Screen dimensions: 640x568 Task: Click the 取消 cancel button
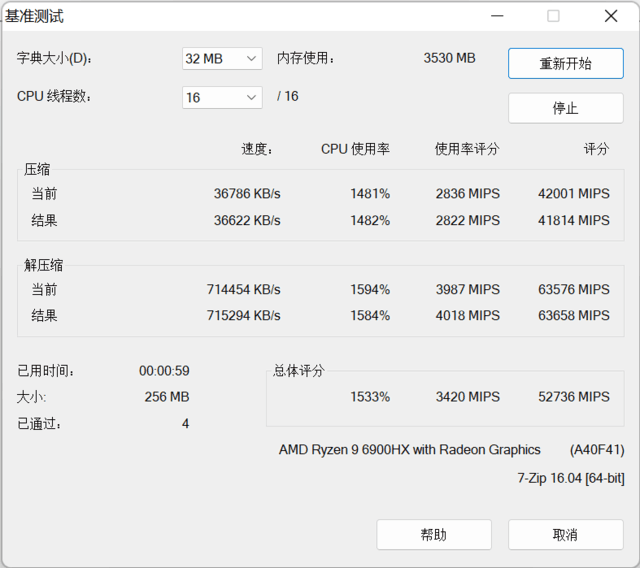click(565, 535)
